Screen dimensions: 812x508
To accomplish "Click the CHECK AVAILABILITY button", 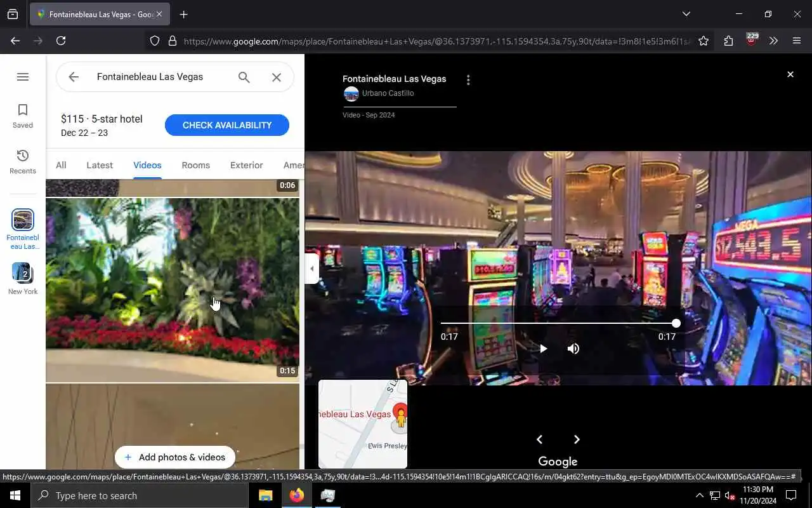I will click(227, 125).
